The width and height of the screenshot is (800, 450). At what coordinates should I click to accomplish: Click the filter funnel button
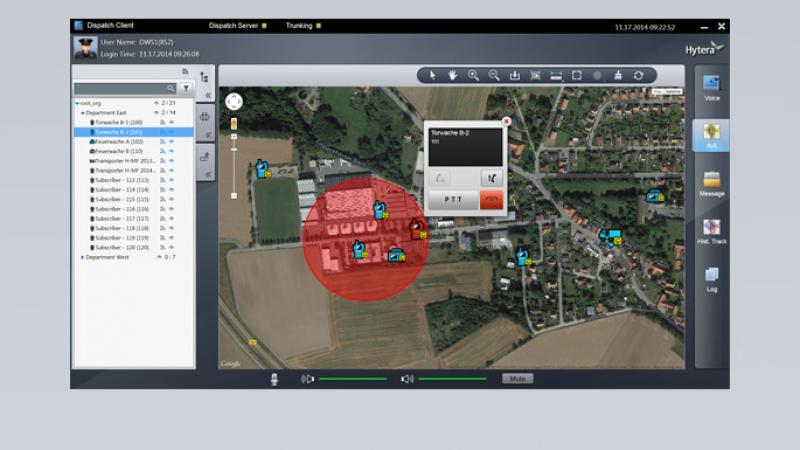point(186,89)
